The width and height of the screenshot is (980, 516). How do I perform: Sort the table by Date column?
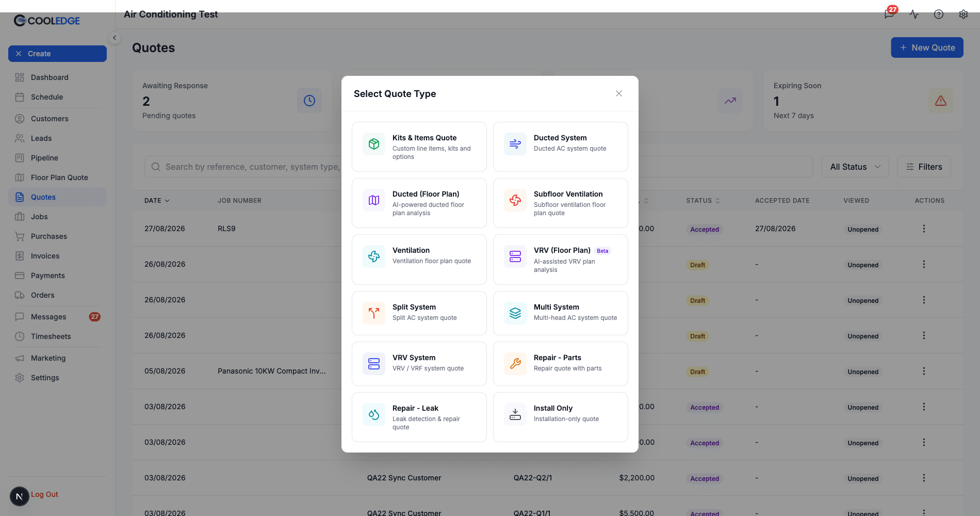pos(157,200)
